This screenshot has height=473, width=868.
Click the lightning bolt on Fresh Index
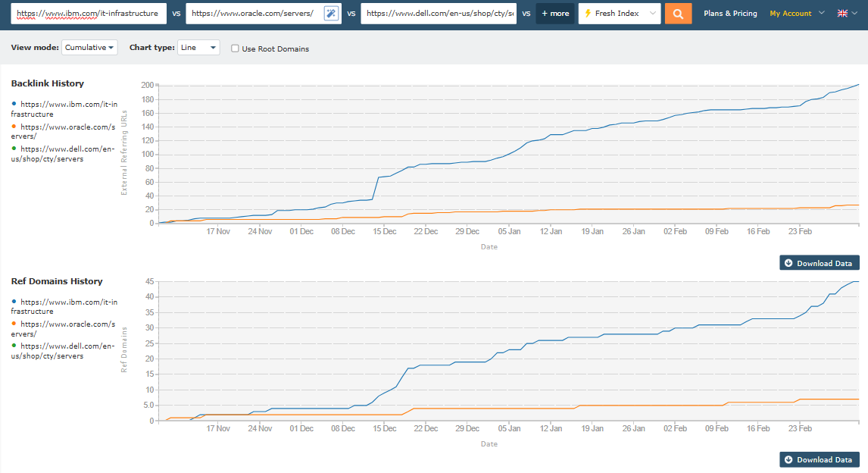click(585, 13)
